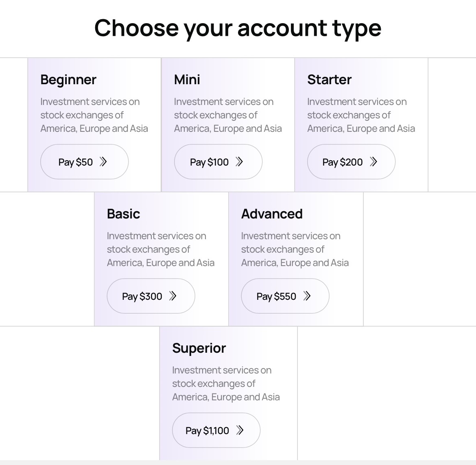Click double chevron icon in Beginner card

tap(103, 162)
